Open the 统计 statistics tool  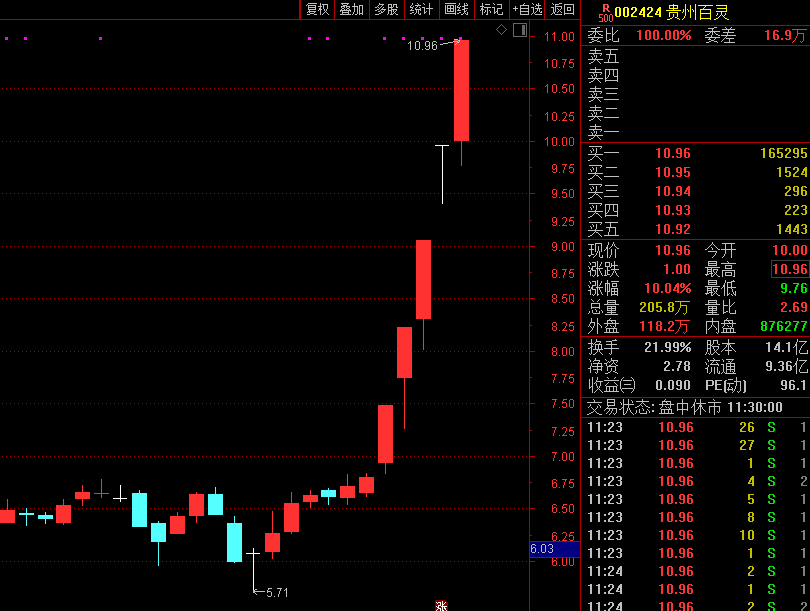pos(421,9)
